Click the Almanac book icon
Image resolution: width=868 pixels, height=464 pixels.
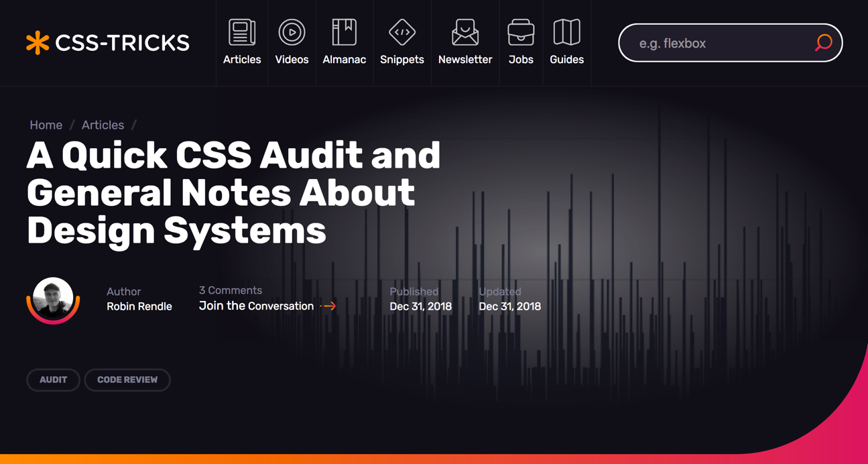[x=344, y=32]
